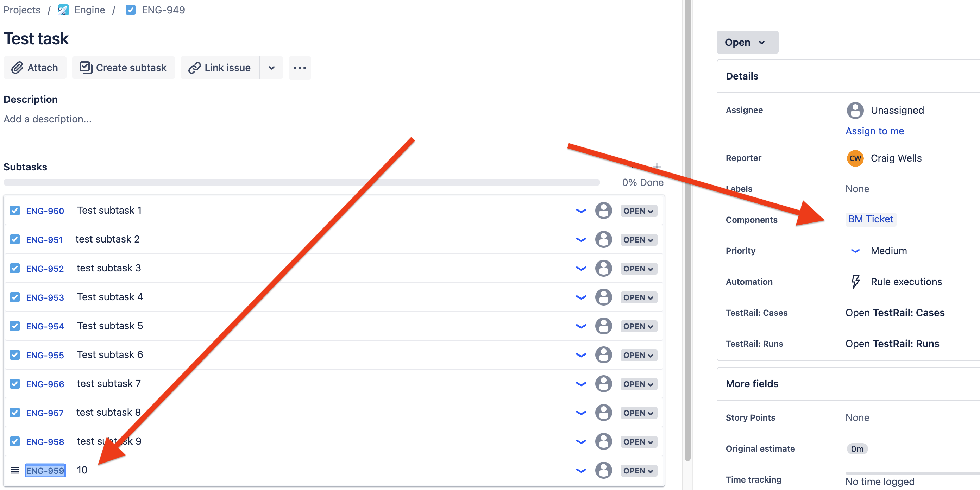Click subtask type checkbox icon for ENG-952
This screenshot has width=980, height=490.
[15, 268]
